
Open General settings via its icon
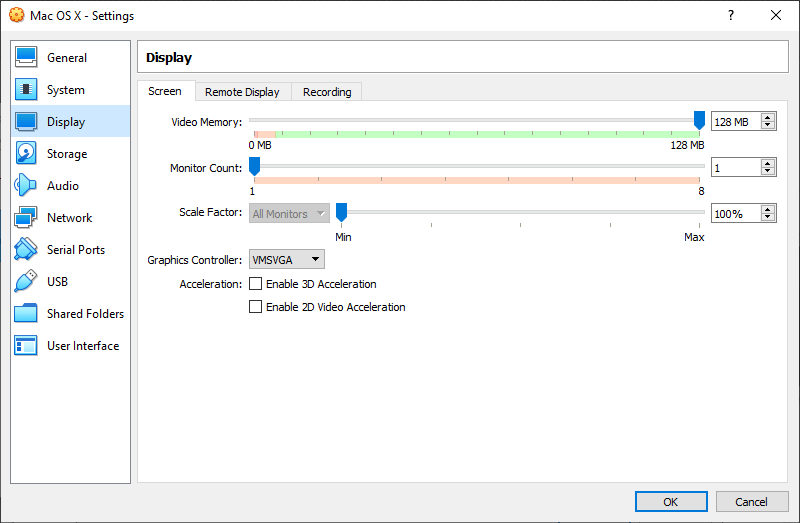[x=27, y=58]
